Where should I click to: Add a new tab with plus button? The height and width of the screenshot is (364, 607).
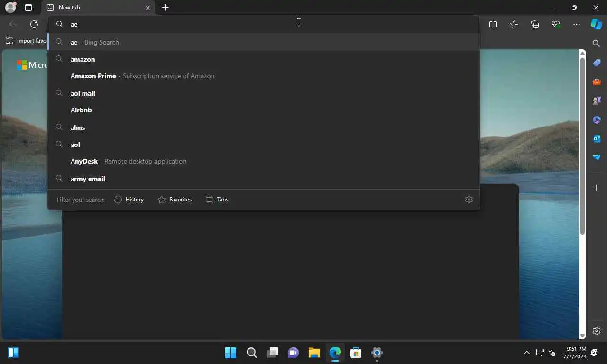[165, 8]
